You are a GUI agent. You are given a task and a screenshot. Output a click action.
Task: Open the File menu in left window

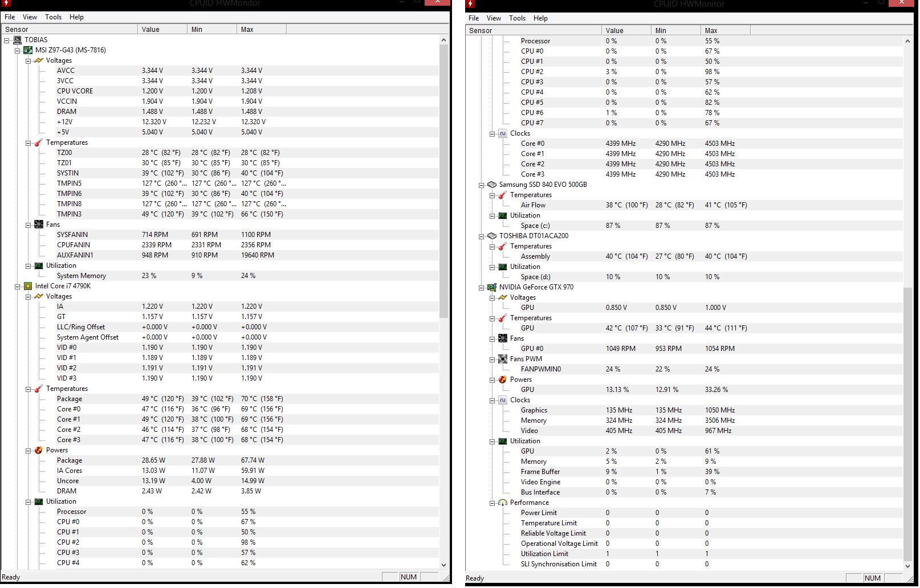[10, 17]
